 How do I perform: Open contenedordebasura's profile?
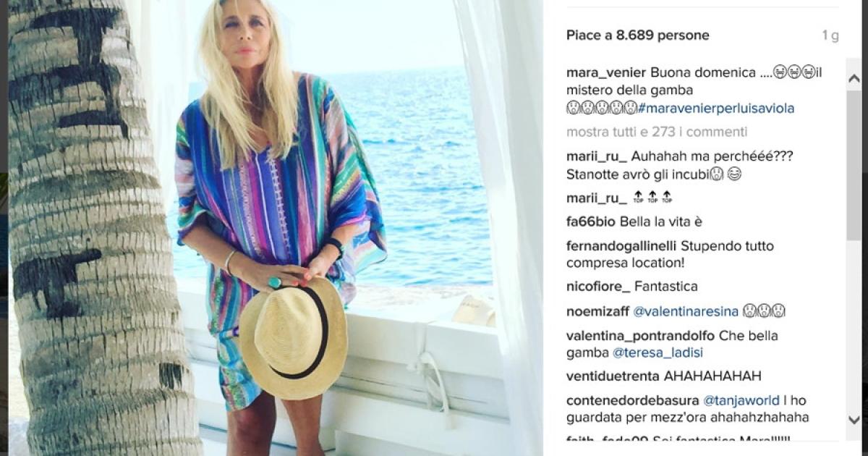tap(633, 400)
